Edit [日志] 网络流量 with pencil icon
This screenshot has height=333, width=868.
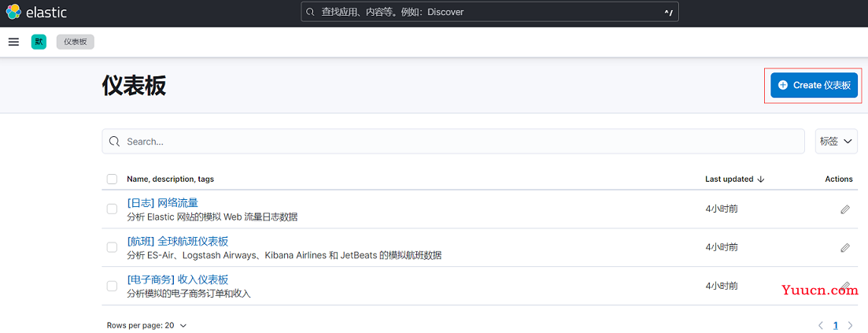[844, 209]
